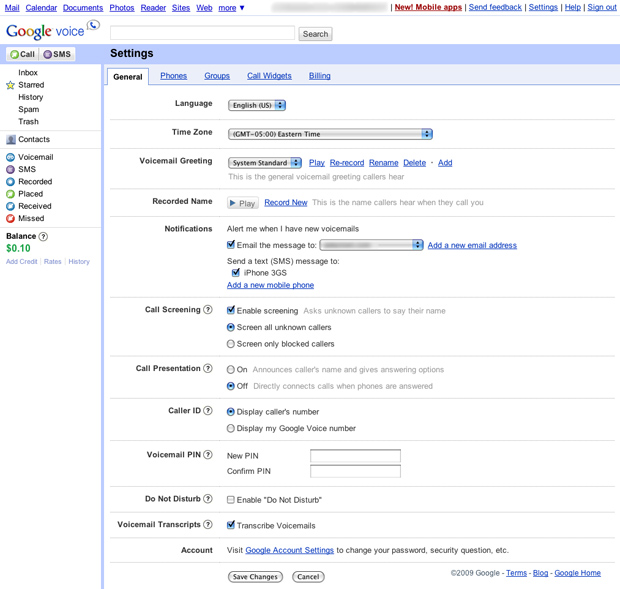Select Screen only blocked callers
The width and height of the screenshot is (620, 589).
coord(231,344)
